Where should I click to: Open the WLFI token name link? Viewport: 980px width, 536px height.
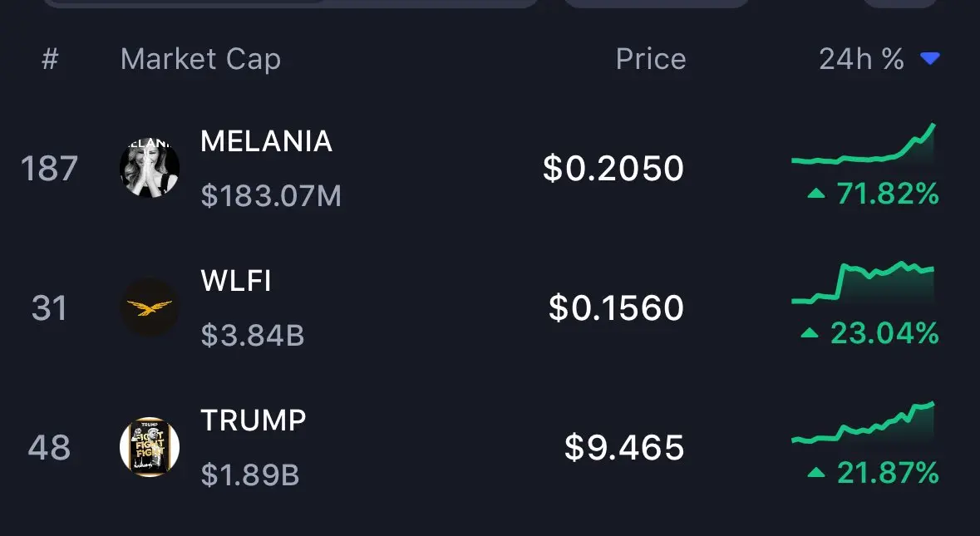click(x=236, y=281)
